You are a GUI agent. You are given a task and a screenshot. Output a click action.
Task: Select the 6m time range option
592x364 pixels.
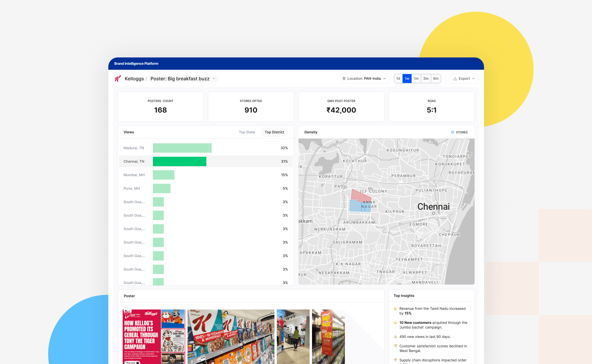pos(436,79)
